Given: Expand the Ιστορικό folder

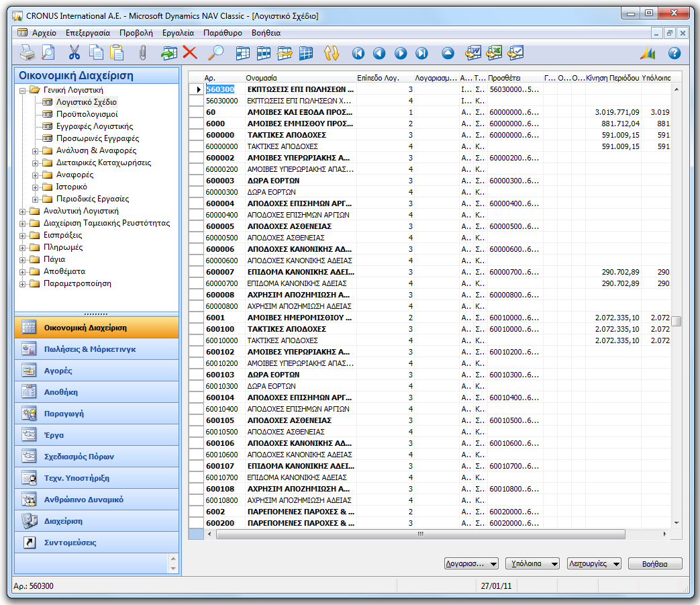Looking at the screenshot, I should (35, 187).
